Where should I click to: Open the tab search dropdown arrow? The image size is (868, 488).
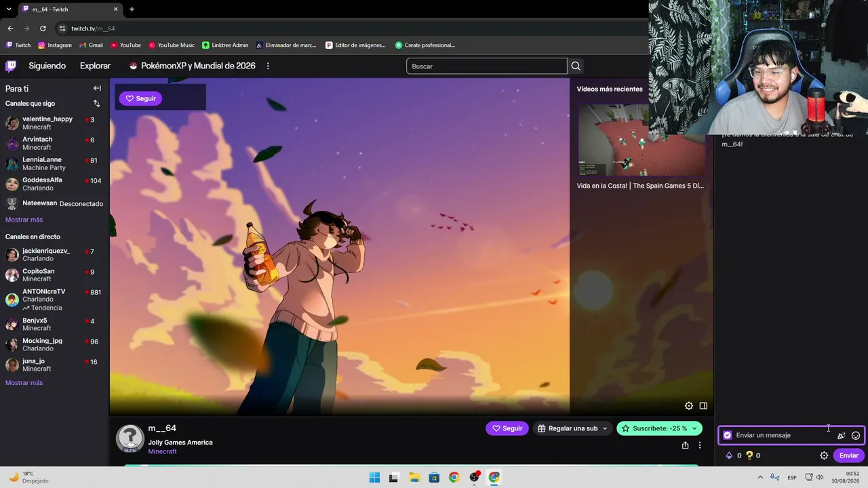pos(9,9)
